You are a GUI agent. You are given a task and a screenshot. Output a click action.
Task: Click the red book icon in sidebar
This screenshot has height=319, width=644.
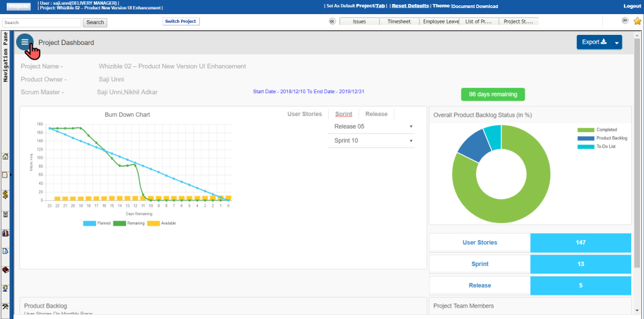coord(5,270)
